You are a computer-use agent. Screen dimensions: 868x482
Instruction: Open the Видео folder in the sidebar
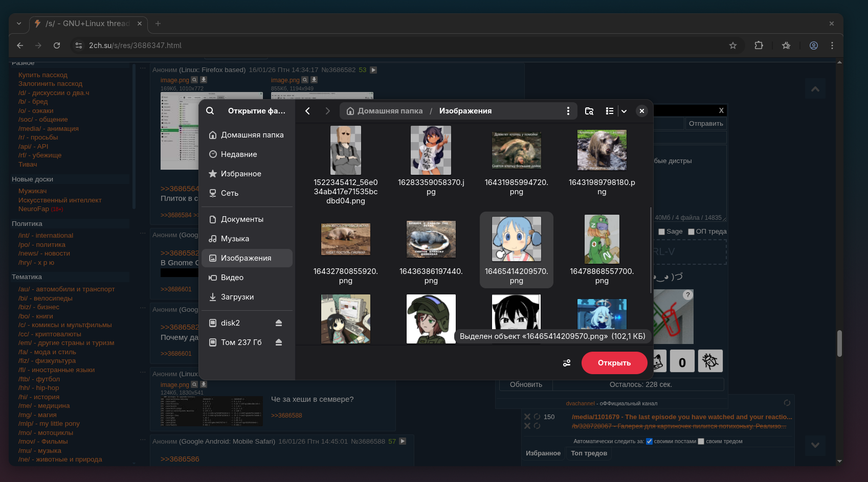[x=247, y=278]
